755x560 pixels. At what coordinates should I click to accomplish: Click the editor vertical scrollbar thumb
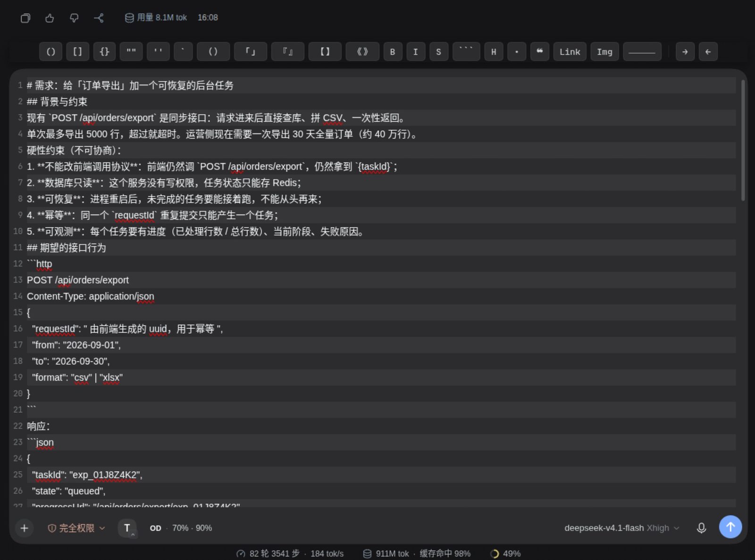(743, 141)
